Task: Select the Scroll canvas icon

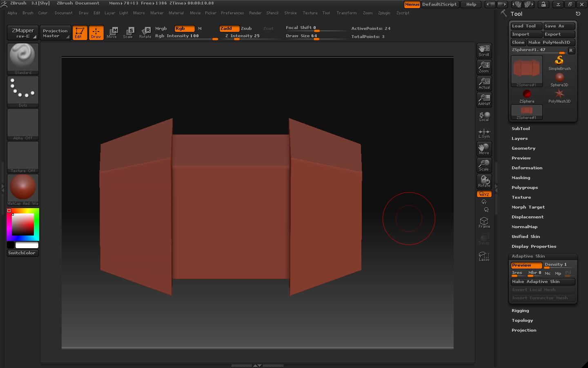Action: pos(484,51)
